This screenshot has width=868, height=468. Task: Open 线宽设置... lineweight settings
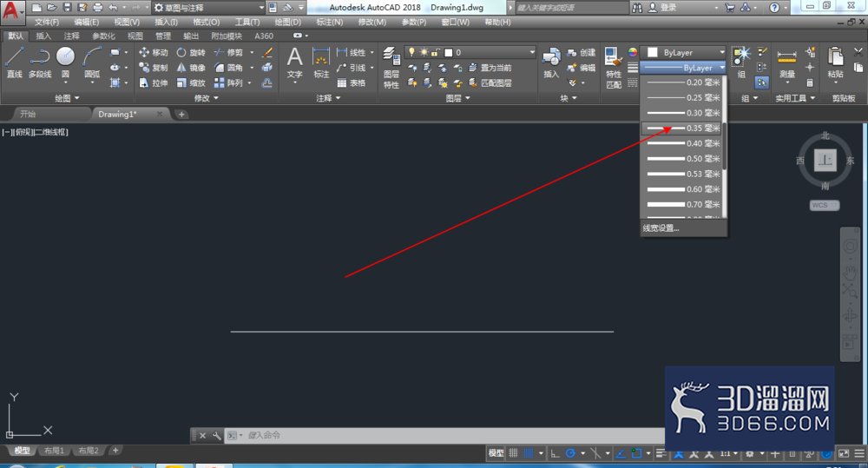[661, 228]
